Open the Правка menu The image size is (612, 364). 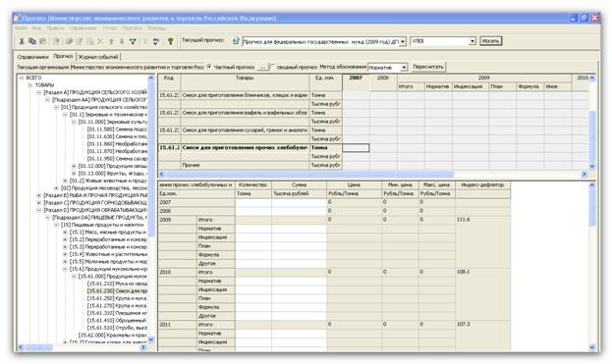[x=55, y=28]
